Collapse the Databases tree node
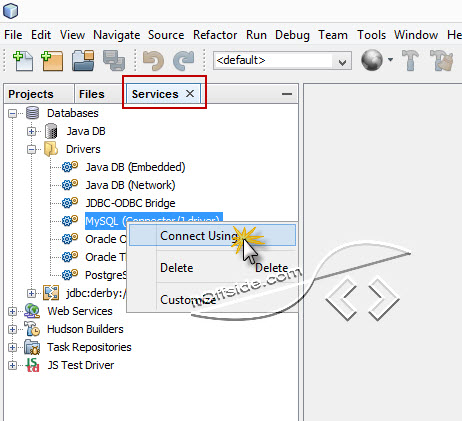The image size is (462, 421). click(x=12, y=114)
